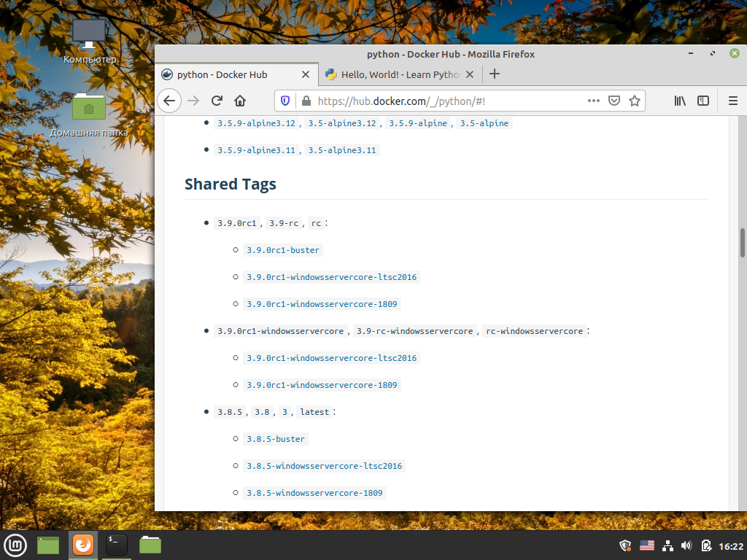747x560 pixels.
Task: Open the Домашняя папка desktop folder
Action: [89, 114]
